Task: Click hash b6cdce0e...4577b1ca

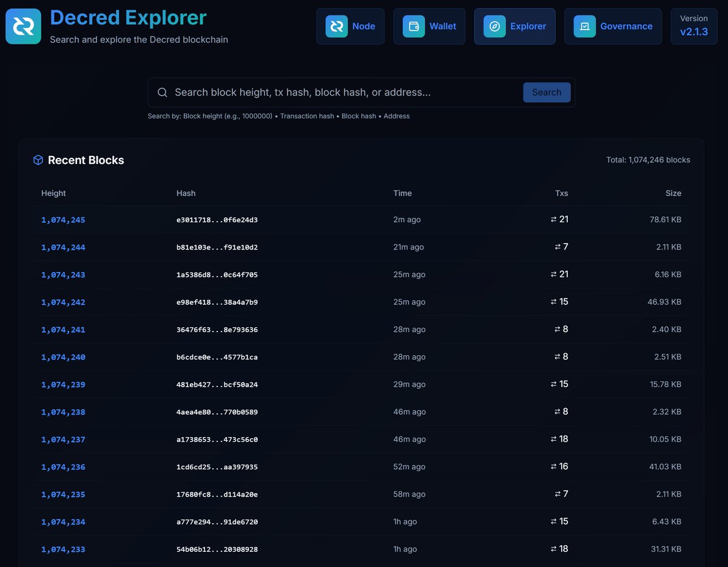Action: pos(217,357)
